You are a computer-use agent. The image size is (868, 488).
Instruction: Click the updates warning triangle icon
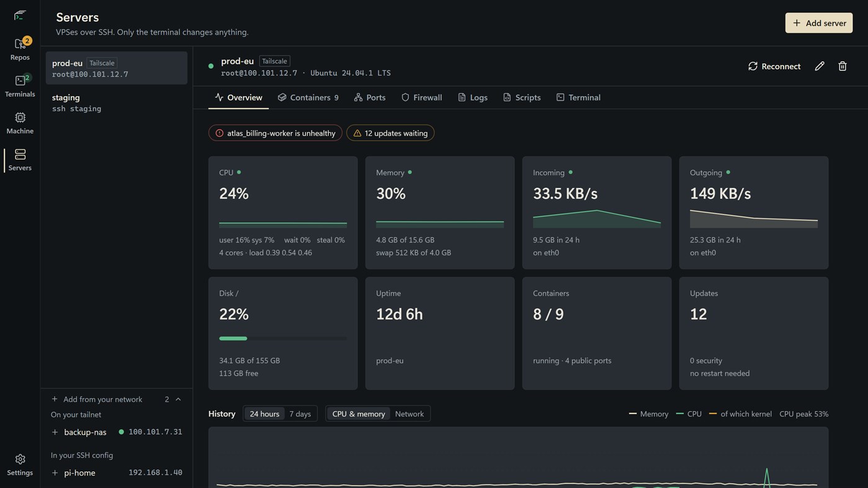pos(357,133)
